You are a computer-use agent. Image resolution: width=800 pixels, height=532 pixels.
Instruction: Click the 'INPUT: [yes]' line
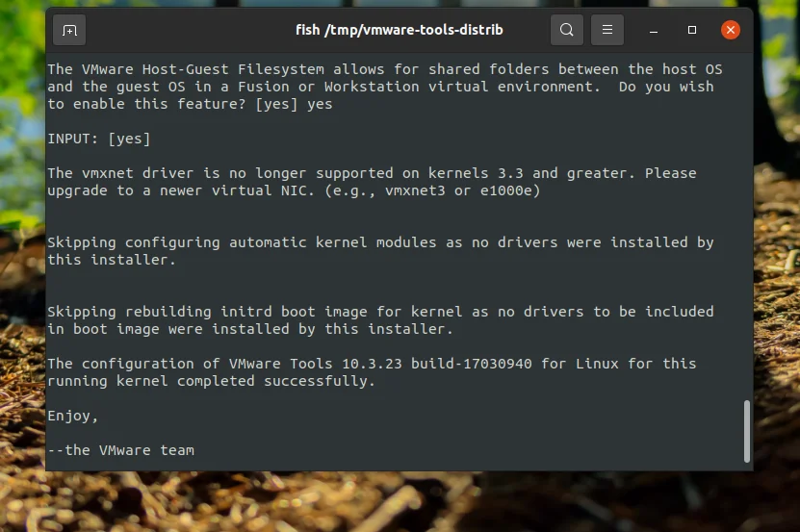click(99, 139)
